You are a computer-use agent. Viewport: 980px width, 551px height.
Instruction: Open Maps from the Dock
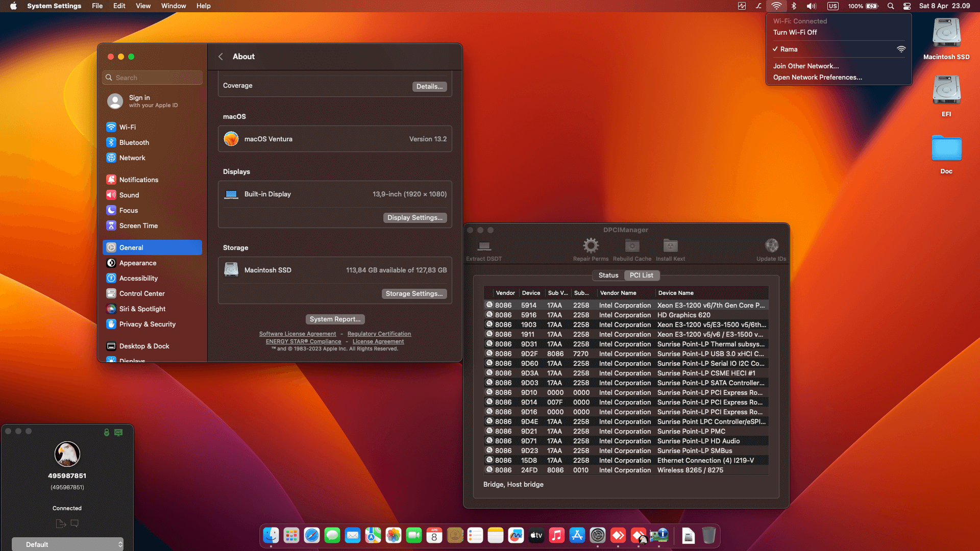coord(373,535)
